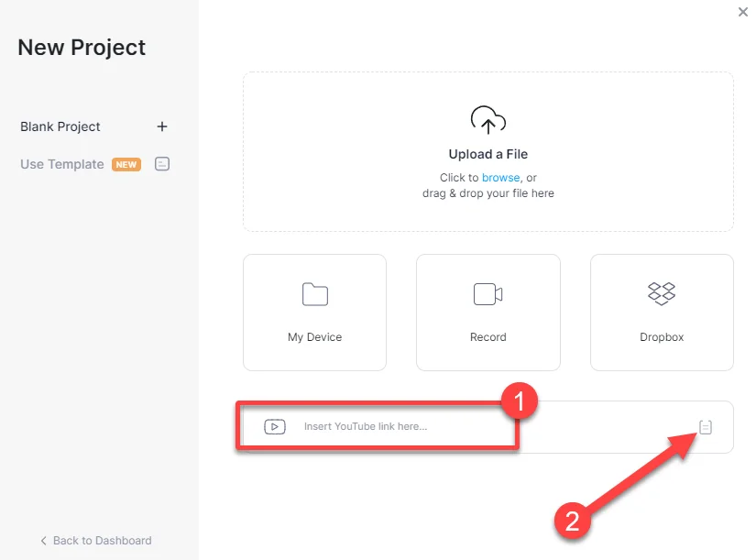Open the browse link to choose files
The image size is (756, 560).
tap(501, 178)
